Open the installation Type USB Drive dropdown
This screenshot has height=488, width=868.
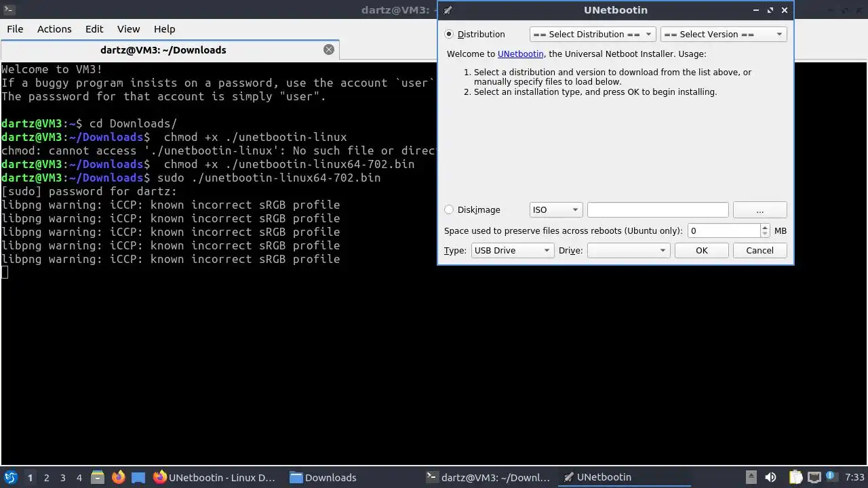coord(513,250)
